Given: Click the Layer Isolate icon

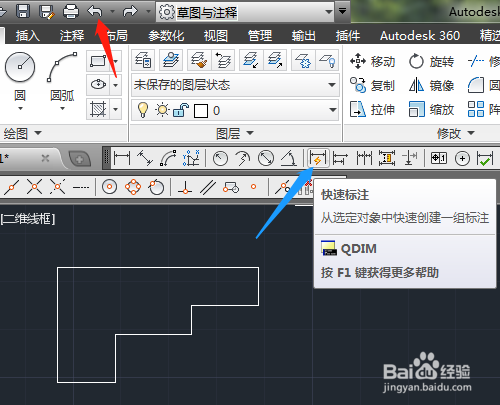Looking at the screenshot, I should (x=251, y=60).
